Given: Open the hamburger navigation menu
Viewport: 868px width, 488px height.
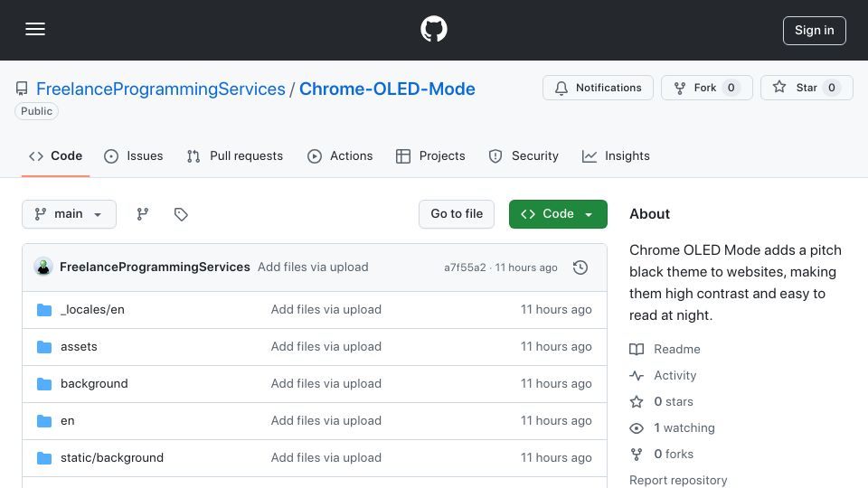Looking at the screenshot, I should [35, 29].
